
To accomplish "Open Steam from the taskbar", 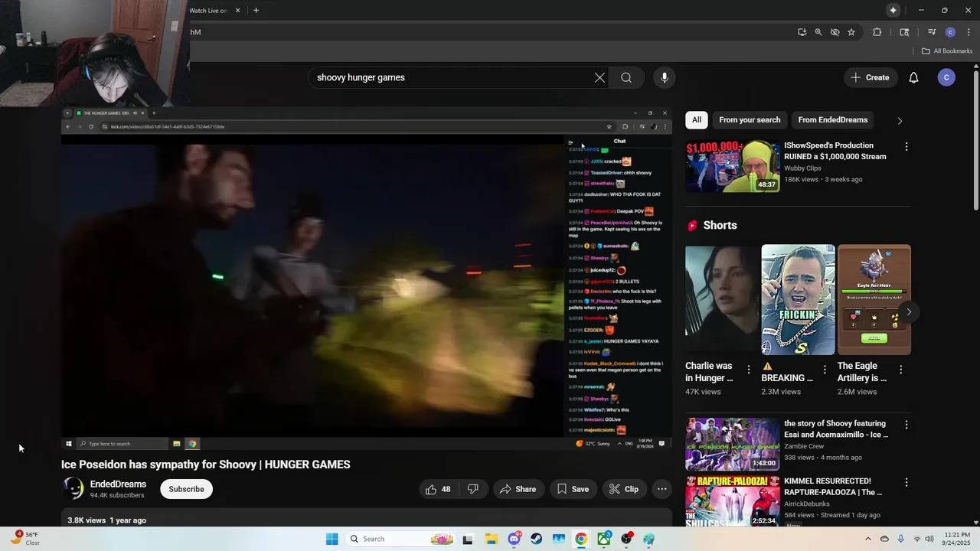I will click(x=536, y=539).
